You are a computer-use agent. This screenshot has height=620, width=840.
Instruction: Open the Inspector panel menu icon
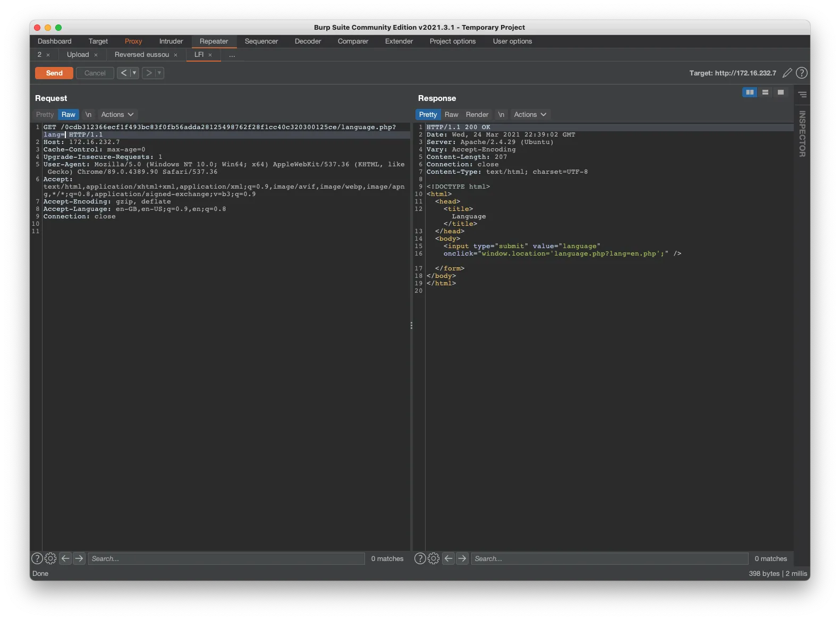[802, 95]
